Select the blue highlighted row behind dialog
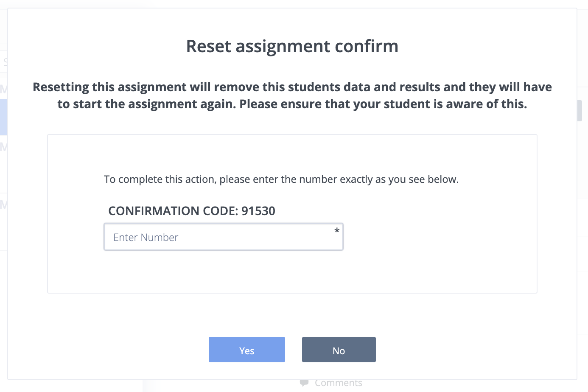This screenshot has height=392, width=588. pos(3,117)
